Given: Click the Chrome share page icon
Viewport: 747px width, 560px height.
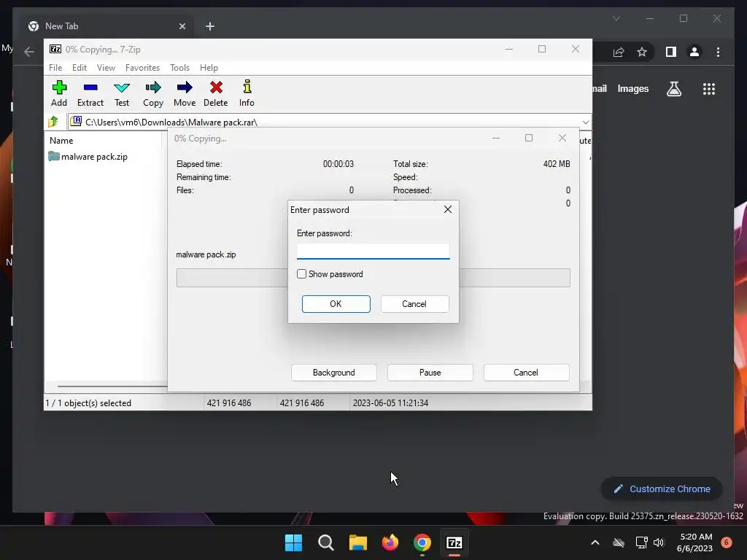Looking at the screenshot, I should point(619,52).
